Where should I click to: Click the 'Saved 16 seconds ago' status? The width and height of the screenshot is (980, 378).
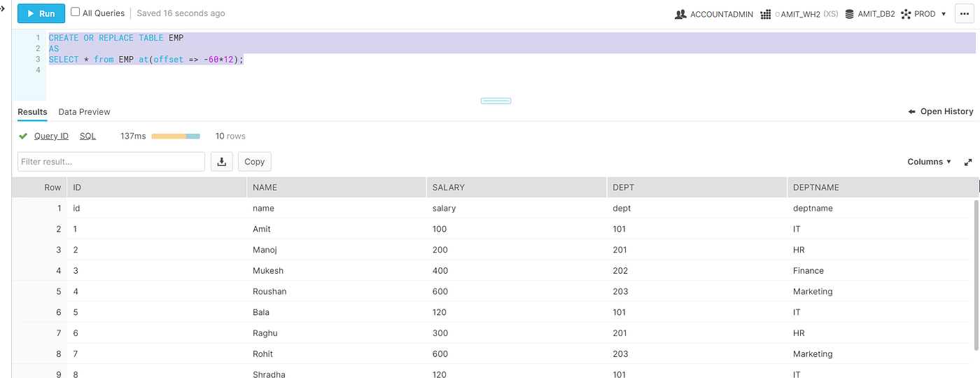click(181, 13)
